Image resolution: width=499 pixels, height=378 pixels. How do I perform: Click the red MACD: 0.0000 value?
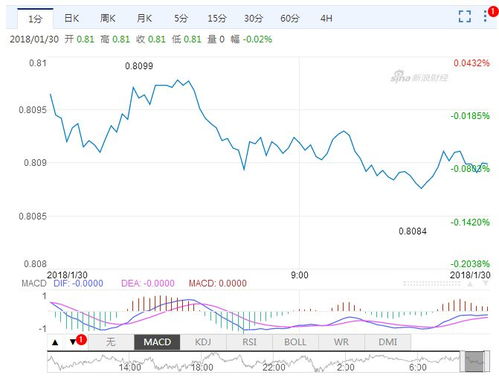(218, 283)
